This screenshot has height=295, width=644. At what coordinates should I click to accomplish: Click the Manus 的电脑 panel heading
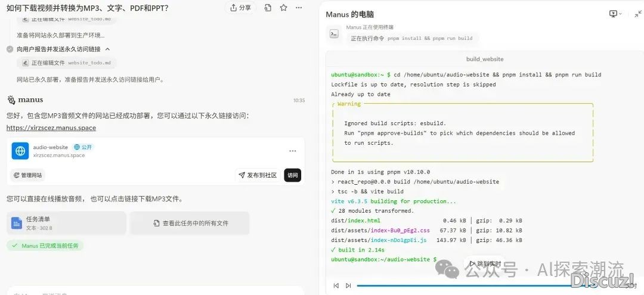pos(350,14)
